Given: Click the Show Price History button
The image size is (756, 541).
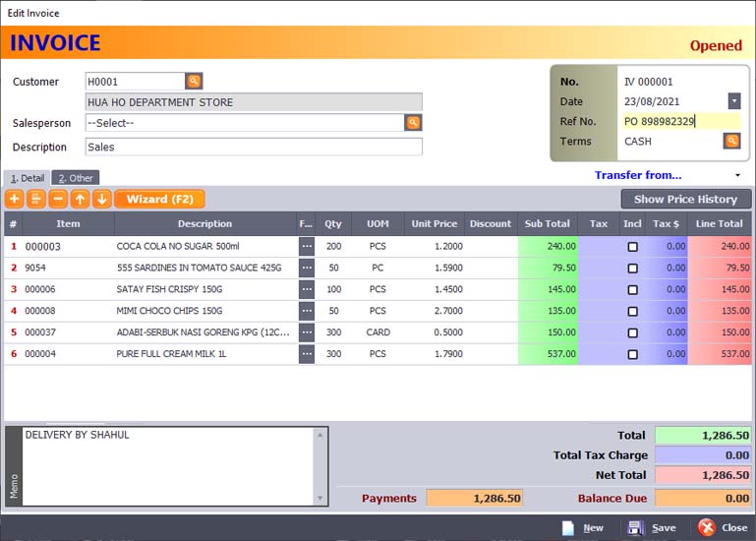Looking at the screenshot, I should (685, 199).
